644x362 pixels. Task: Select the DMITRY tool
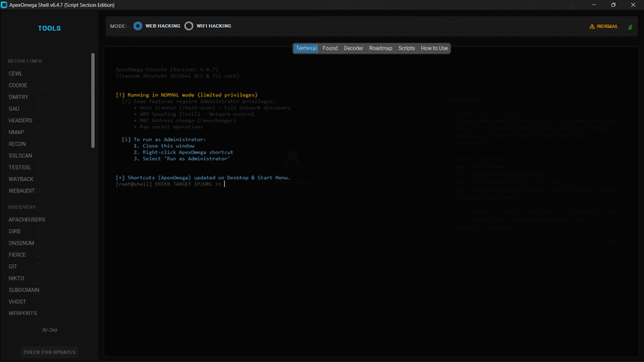[x=19, y=97]
